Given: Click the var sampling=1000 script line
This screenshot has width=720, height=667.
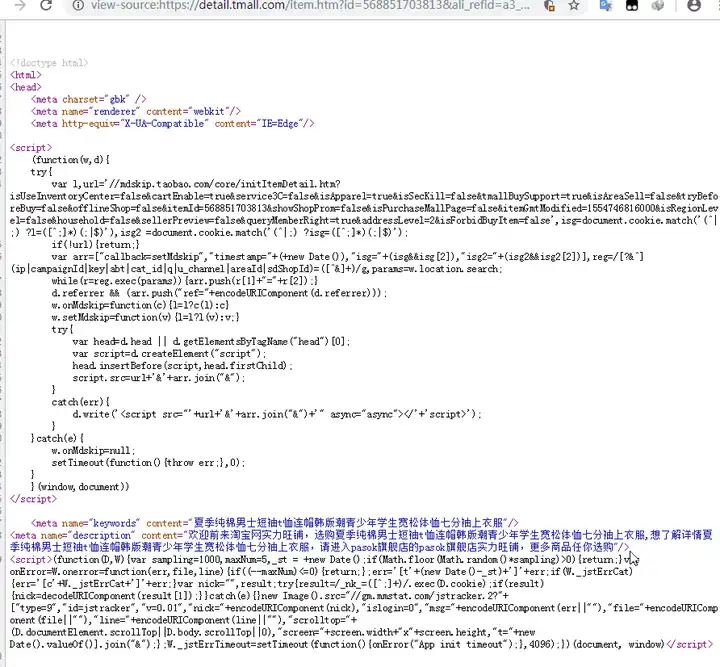Looking at the screenshot, I should 324,560.
